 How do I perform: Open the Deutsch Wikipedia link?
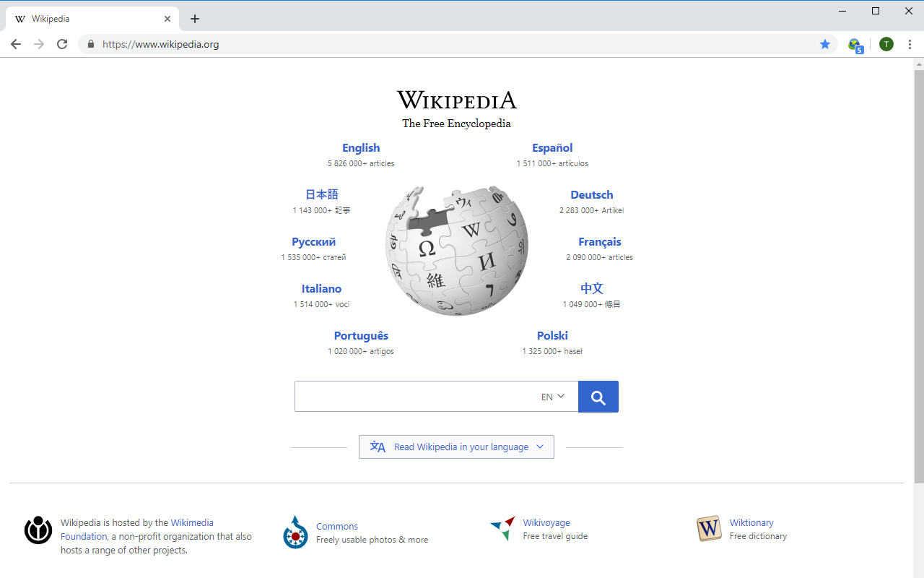pos(592,194)
